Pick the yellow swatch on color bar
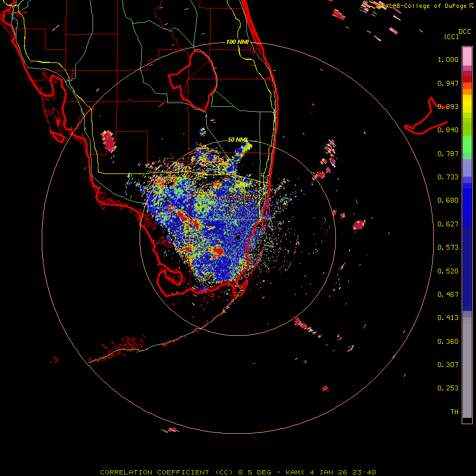Viewport: 476px width, 476px height. point(467,104)
